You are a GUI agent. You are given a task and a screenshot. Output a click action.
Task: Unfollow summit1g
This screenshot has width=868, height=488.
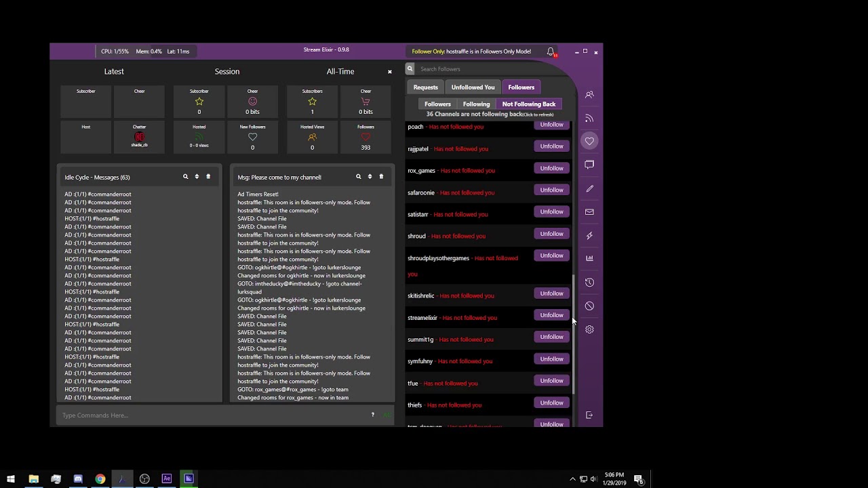point(552,337)
